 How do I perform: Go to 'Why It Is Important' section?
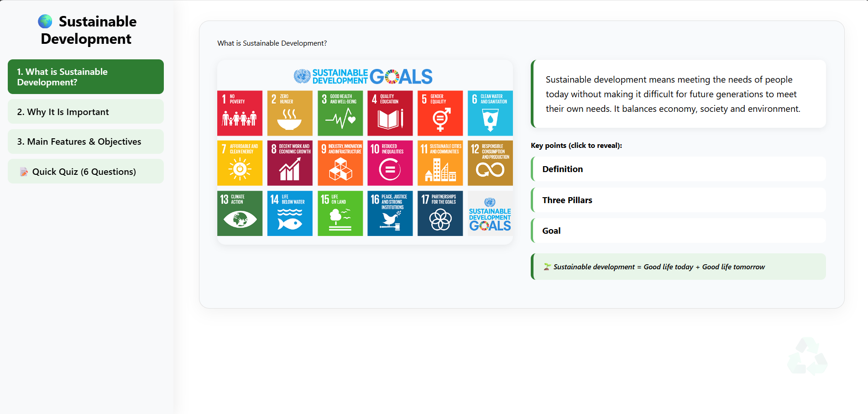86,112
